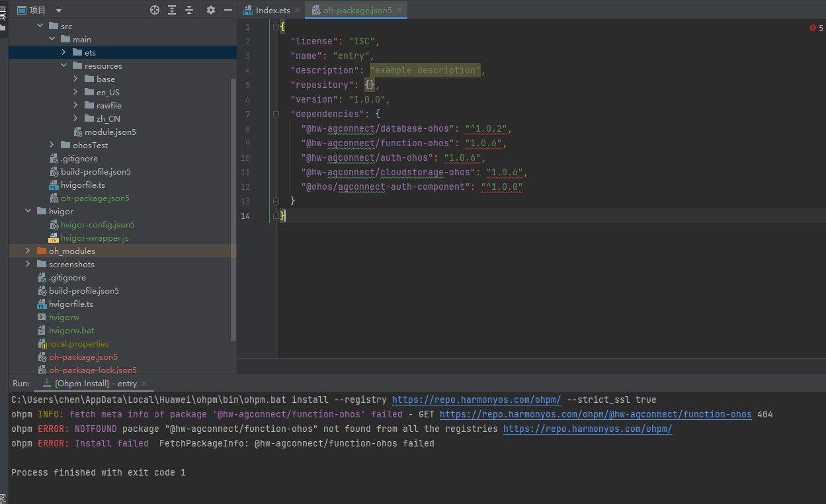Open the registry link on ohpm.bat install line

pos(476,399)
